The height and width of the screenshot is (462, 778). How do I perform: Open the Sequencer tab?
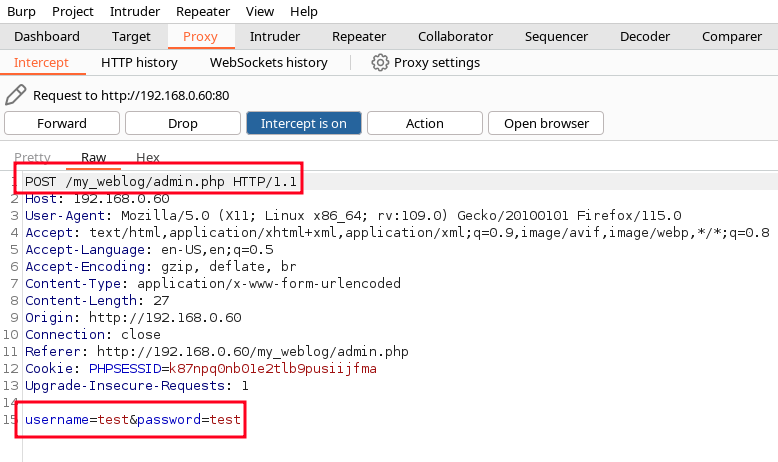556,37
